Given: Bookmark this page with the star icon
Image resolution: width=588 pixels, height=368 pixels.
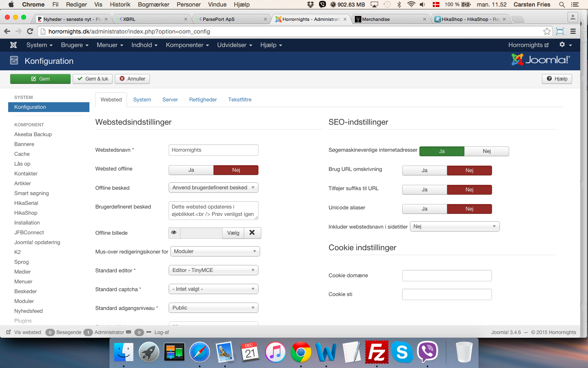Looking at the screenshot, I should [547, 31].
